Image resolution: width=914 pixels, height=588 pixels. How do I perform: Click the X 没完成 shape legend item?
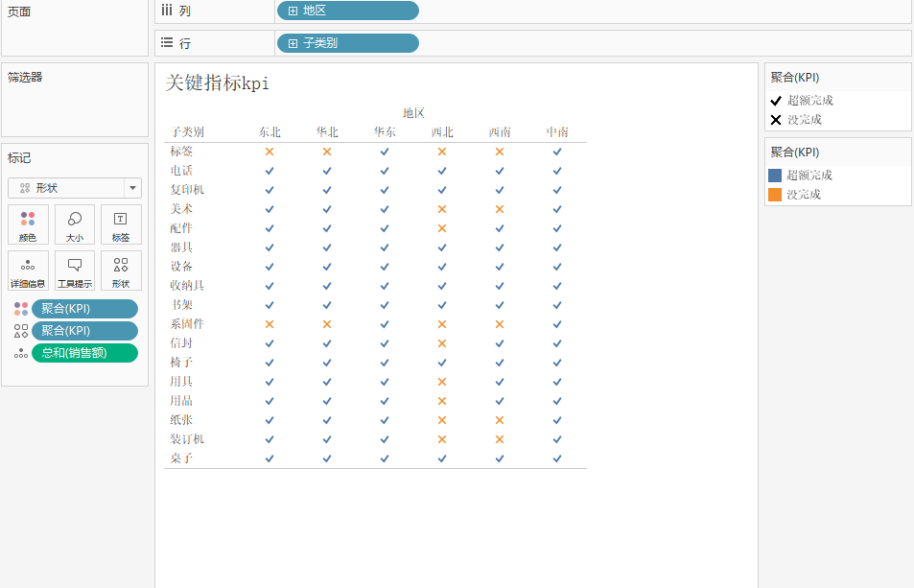796,120
